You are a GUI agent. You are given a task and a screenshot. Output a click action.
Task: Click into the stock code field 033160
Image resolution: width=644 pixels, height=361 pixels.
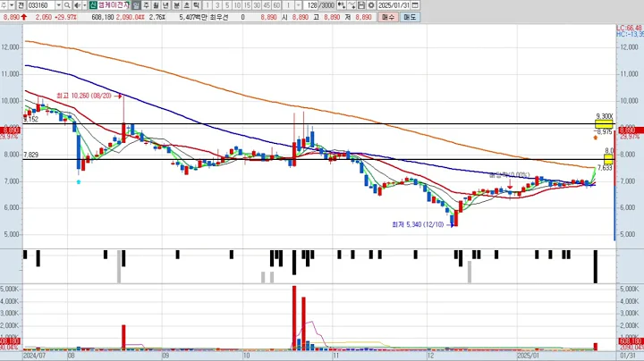[41, 5]
